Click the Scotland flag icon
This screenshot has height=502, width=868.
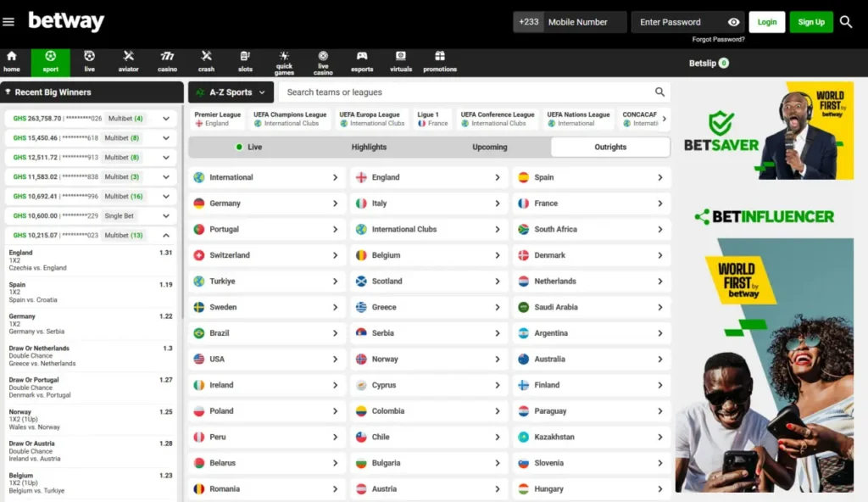[361, 282]
